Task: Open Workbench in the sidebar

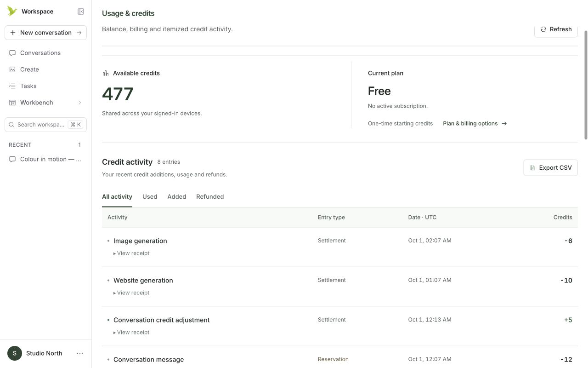Action: [45, 103]
